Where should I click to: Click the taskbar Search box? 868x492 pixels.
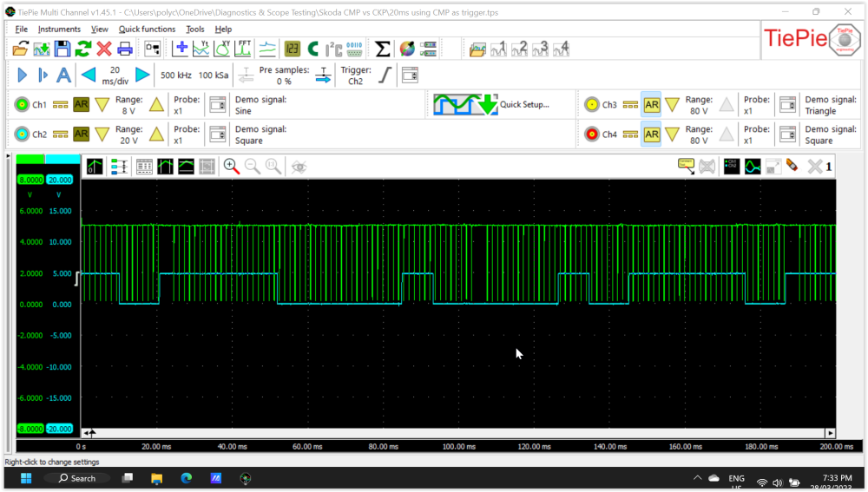click(77, 478)
